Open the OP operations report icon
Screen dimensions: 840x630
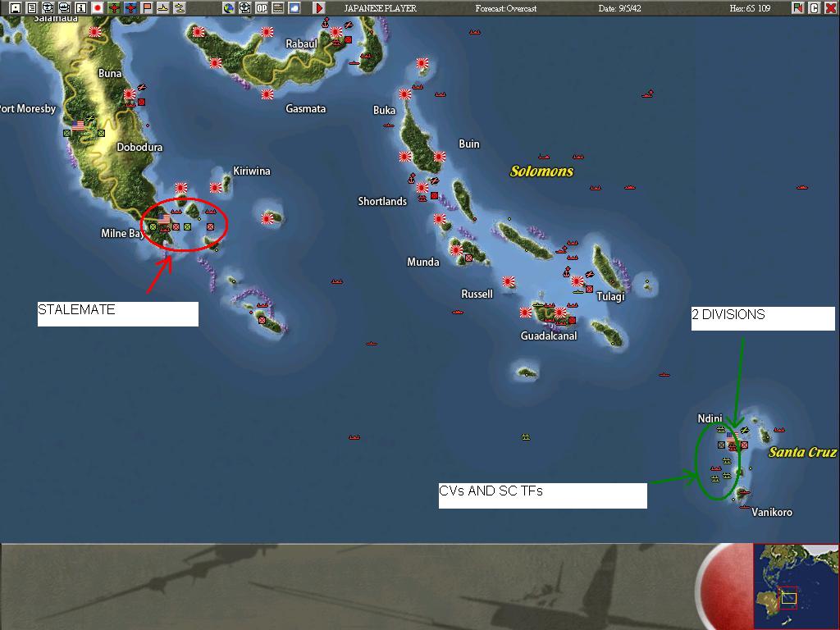point(262,8)
